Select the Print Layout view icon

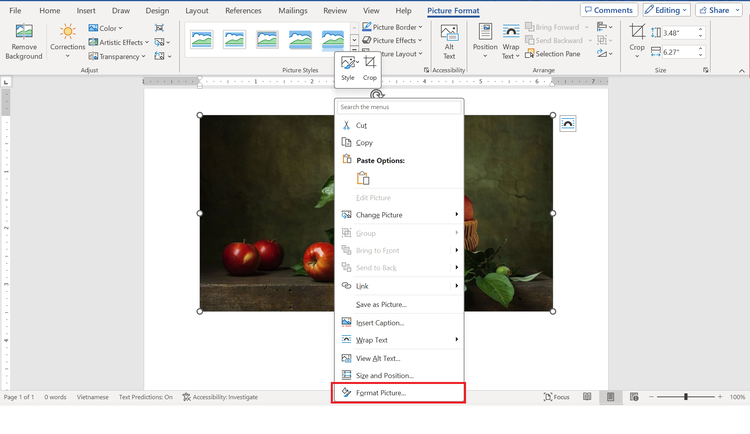[610, 397]
